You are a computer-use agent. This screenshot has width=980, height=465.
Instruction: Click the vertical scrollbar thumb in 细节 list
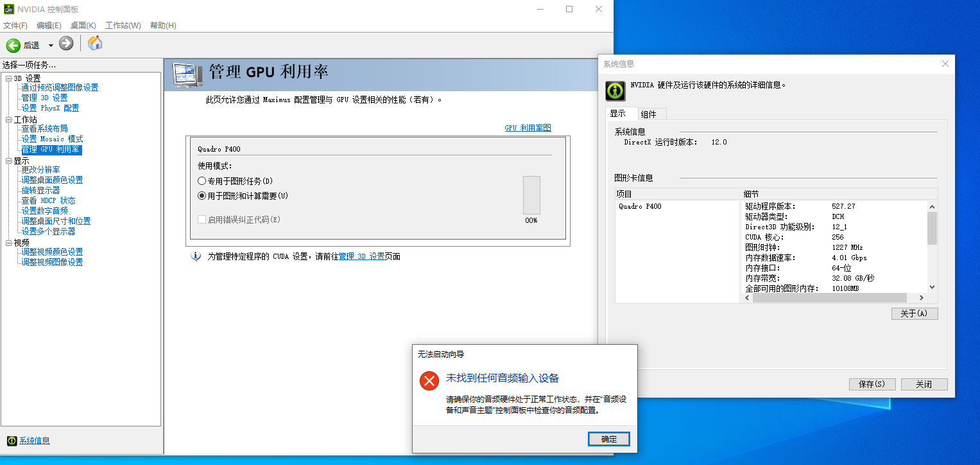pos(933,228)
